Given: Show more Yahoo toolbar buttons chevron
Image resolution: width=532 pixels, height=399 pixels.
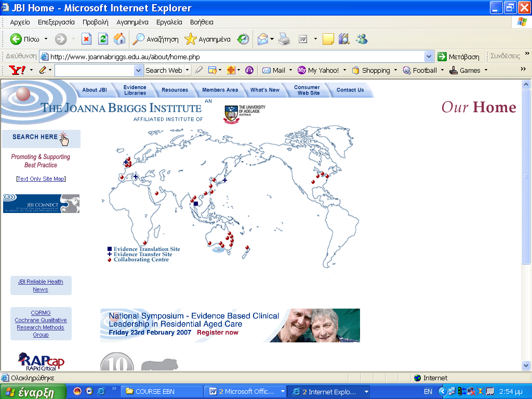Looking at the screenshot, I should click(523, 69).
